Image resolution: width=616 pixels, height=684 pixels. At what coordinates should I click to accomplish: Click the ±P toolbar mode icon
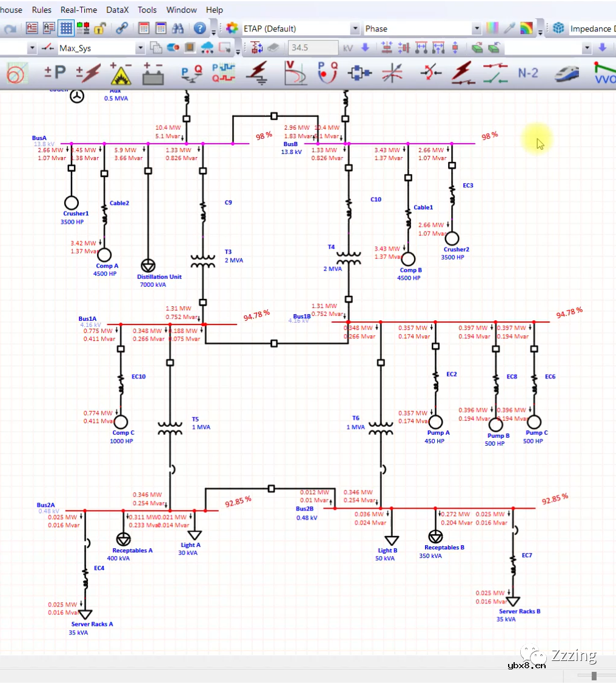point(55,73)
